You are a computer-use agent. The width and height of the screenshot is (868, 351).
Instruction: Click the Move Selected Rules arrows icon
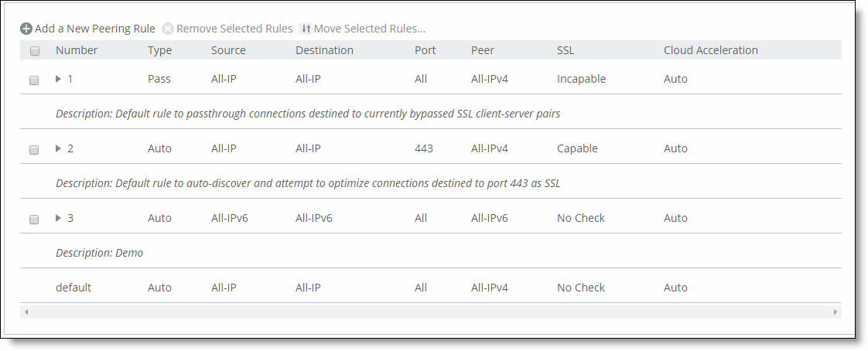pos(306,29)
